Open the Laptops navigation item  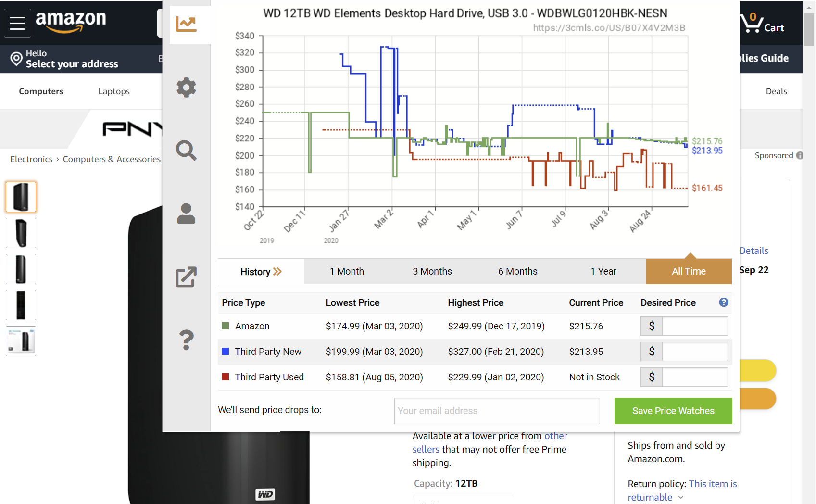click(x=114, y=91)
